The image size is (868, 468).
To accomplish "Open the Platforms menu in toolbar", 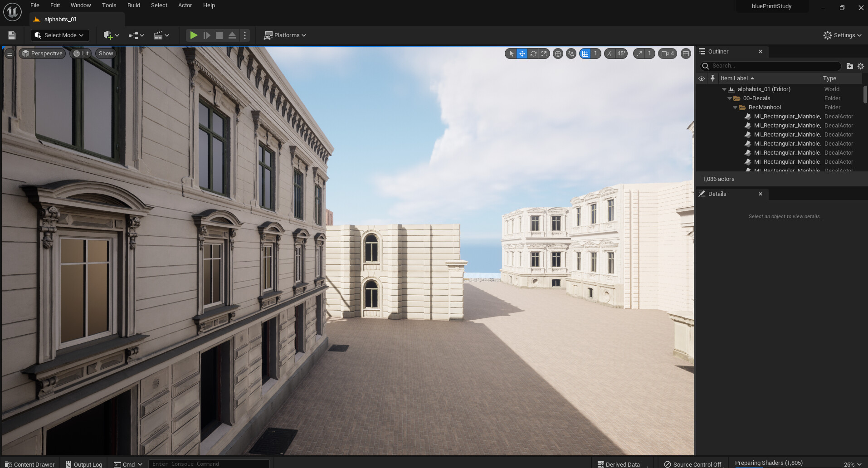I will [x=284, y=35].
